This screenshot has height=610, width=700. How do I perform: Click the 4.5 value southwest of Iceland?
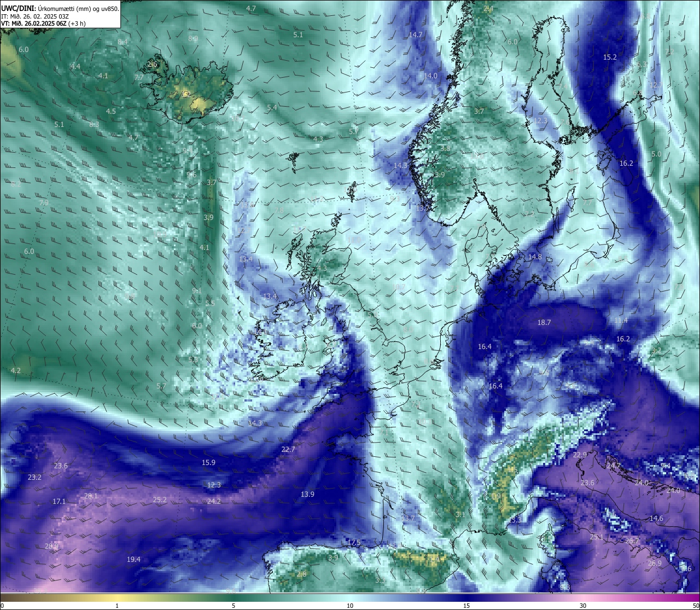(111, 112)
